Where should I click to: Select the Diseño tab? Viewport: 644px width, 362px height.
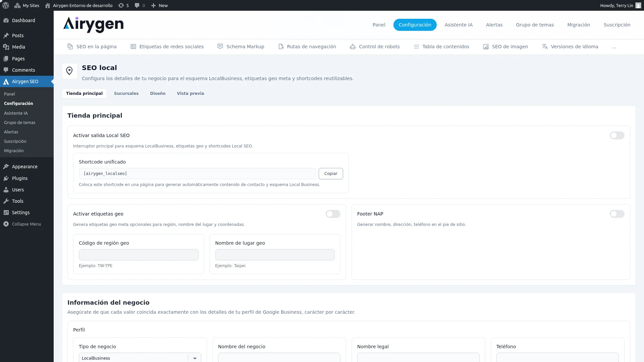[x=158, y=94]
